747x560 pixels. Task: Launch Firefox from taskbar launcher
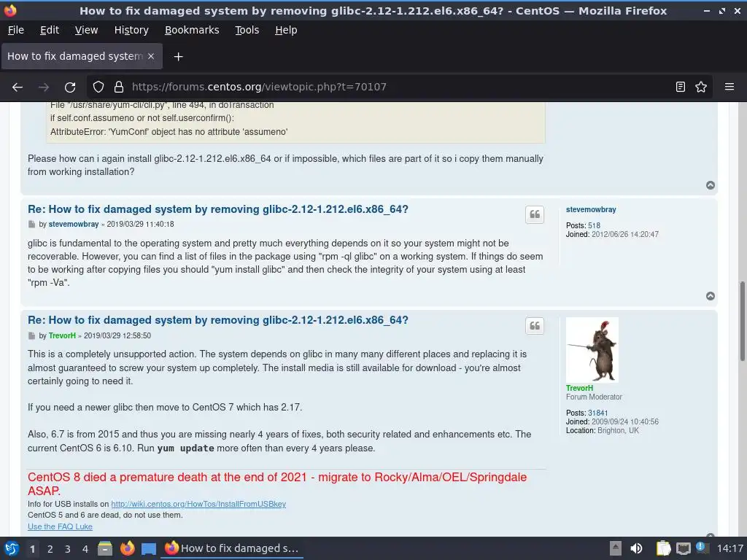(127, 548)
